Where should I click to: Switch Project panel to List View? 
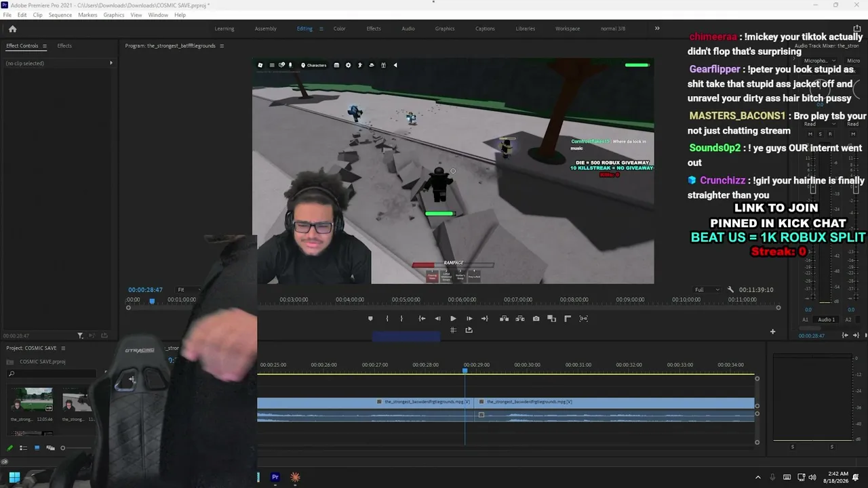[x=23, y=448]
